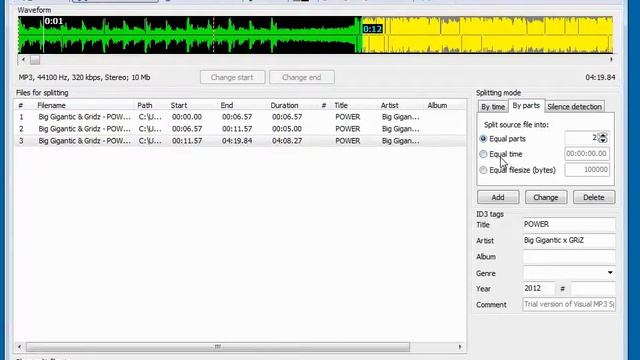The height and width of the screenshot is (360, 640).
Task: Click the 00:05.00 duration cell
Action: (x=287, y=129)
